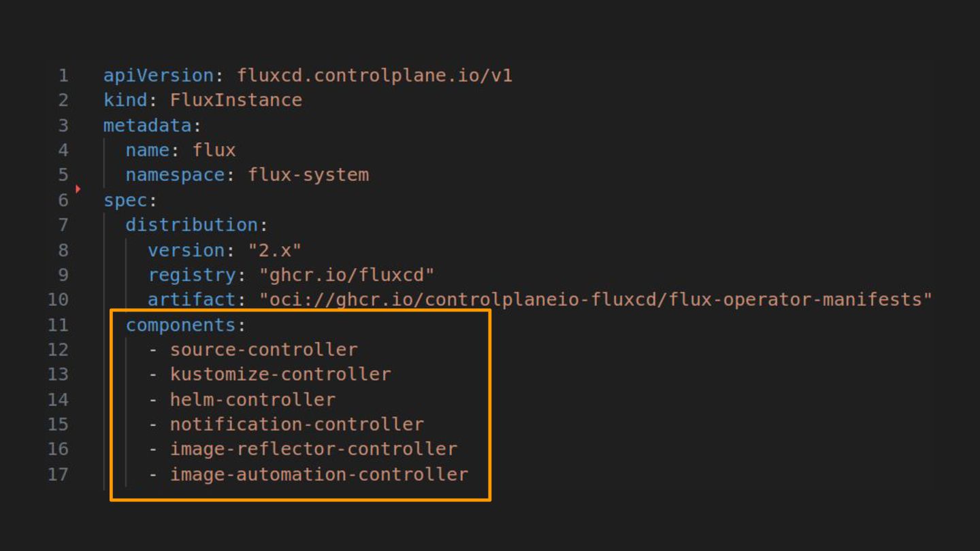
Task: Click the red marker beside line 6
Action: point(78,189)
